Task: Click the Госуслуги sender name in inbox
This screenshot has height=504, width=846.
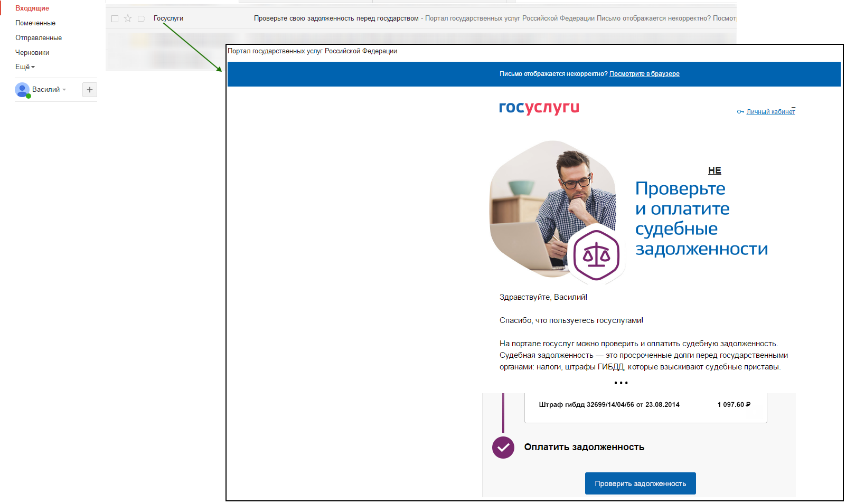Action: 168,18
